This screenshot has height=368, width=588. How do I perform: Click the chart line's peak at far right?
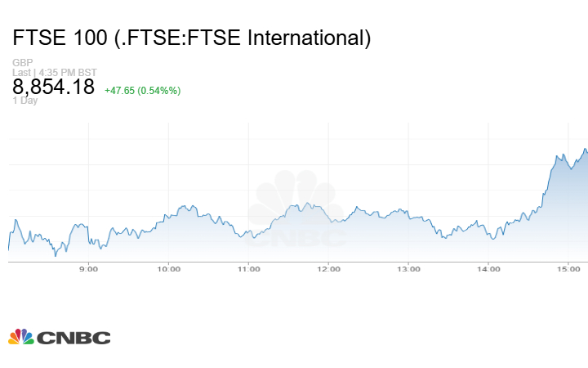585,150
